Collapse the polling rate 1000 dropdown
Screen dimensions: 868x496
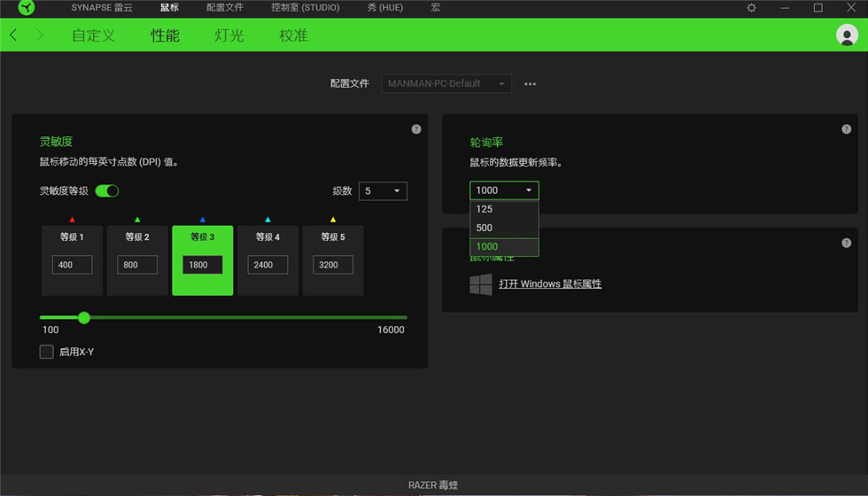click(504, 190)
